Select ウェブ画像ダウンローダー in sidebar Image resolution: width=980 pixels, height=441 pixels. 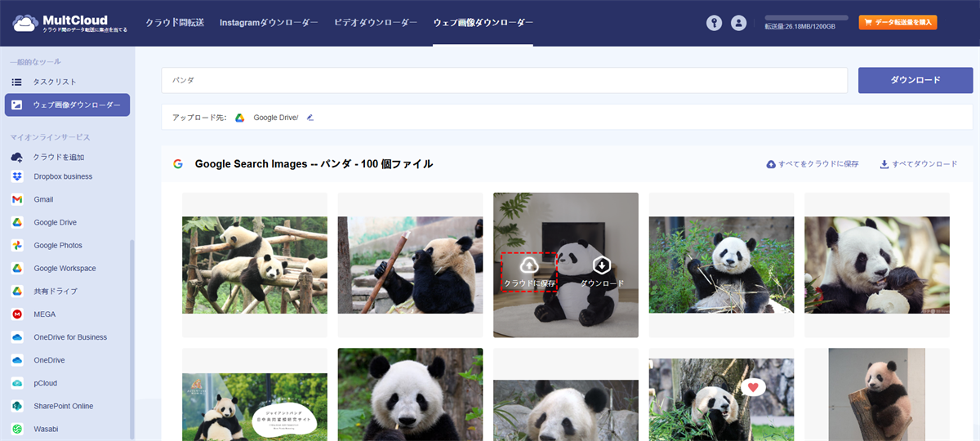tap(67, 105)
